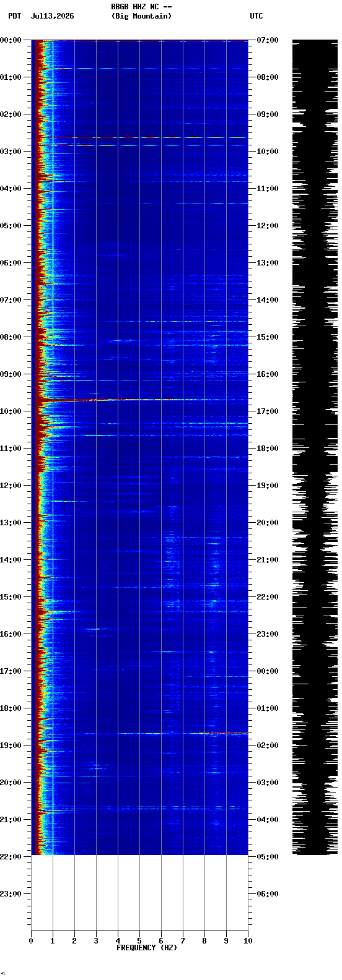Click the FREQUENCY (HZ) axis label

click(147, 948)
